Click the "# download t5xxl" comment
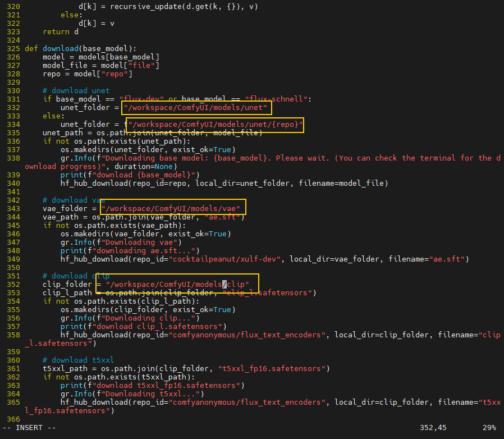The width and height of the screenshot is (504, 439). (x=79, y=360)
